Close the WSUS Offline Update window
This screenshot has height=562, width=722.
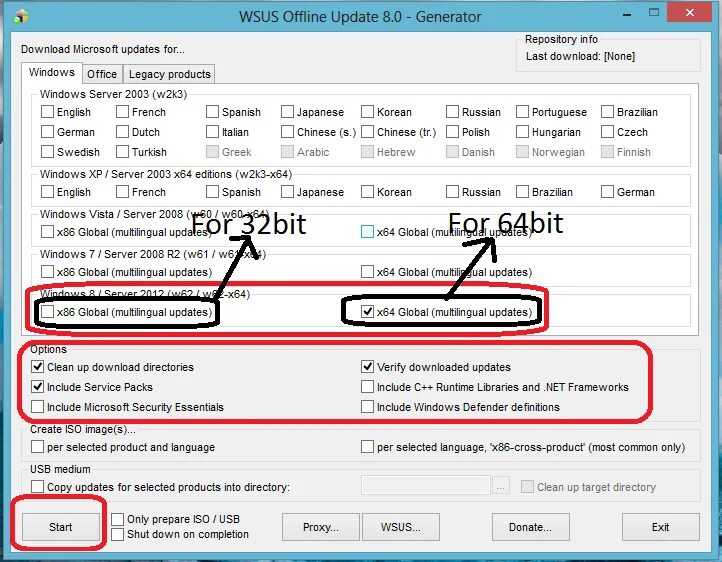pos(690,13)
